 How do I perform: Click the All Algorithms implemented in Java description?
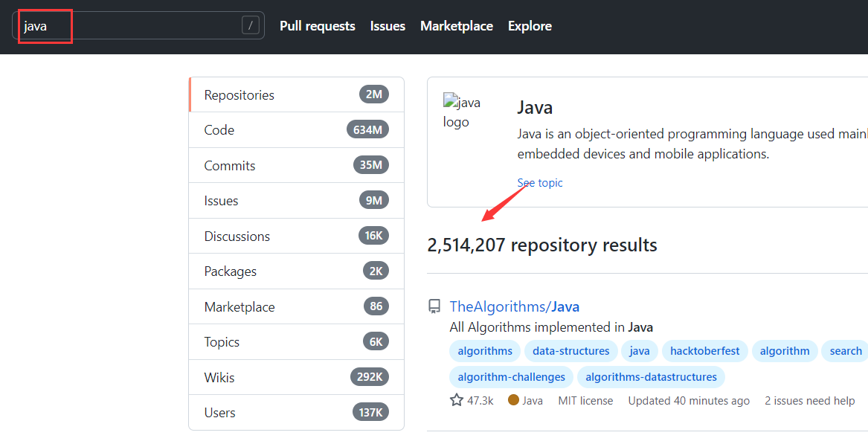pyautogui.click(x=551, y=327)
